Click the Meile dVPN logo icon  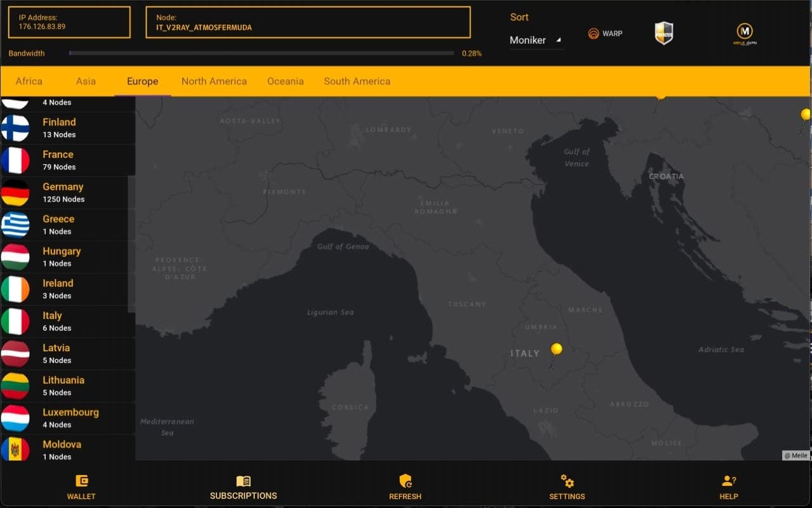[745, 34]
